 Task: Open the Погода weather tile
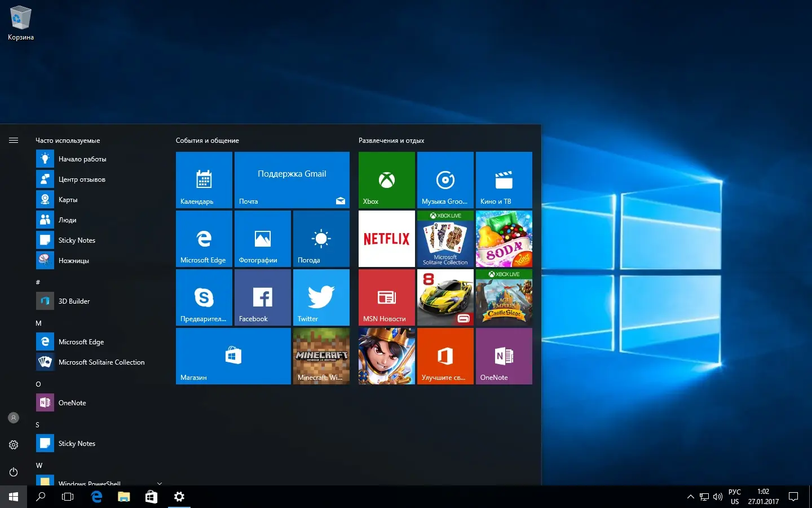[321, 239]
